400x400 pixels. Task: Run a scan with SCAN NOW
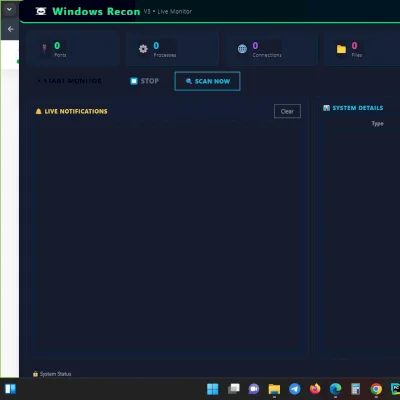tap(207, 81)
